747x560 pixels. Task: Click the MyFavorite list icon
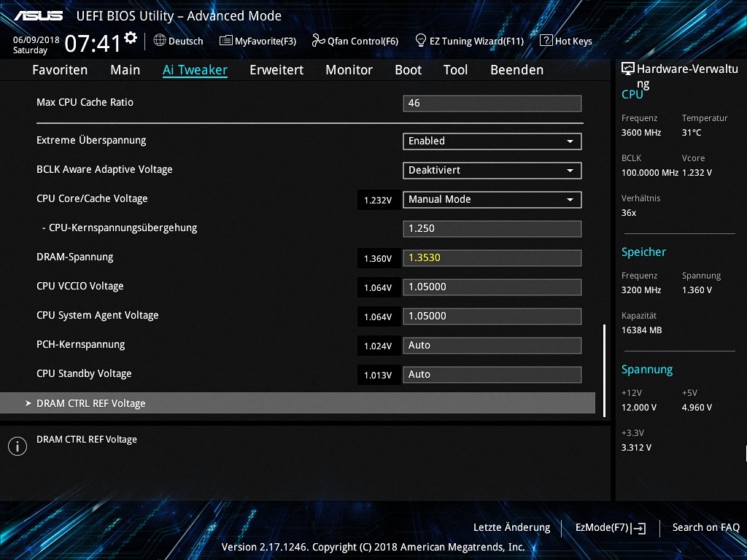pos(226,41)
